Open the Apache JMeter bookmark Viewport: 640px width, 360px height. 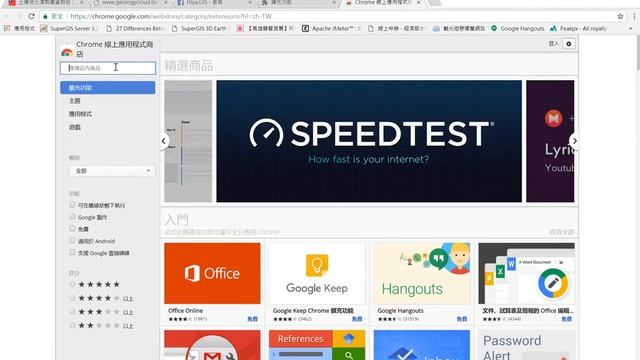pos(331,29)
